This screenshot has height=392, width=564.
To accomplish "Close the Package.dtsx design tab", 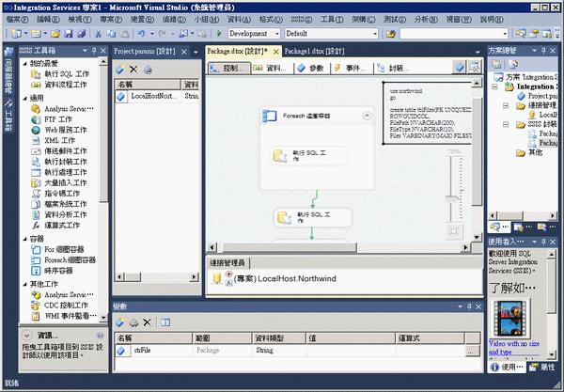I will (275, 52).
